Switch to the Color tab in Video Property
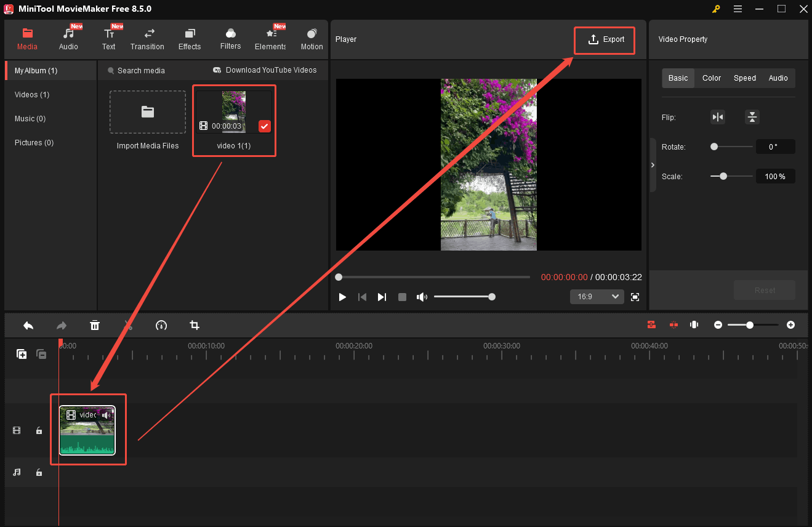 [711, 78]
